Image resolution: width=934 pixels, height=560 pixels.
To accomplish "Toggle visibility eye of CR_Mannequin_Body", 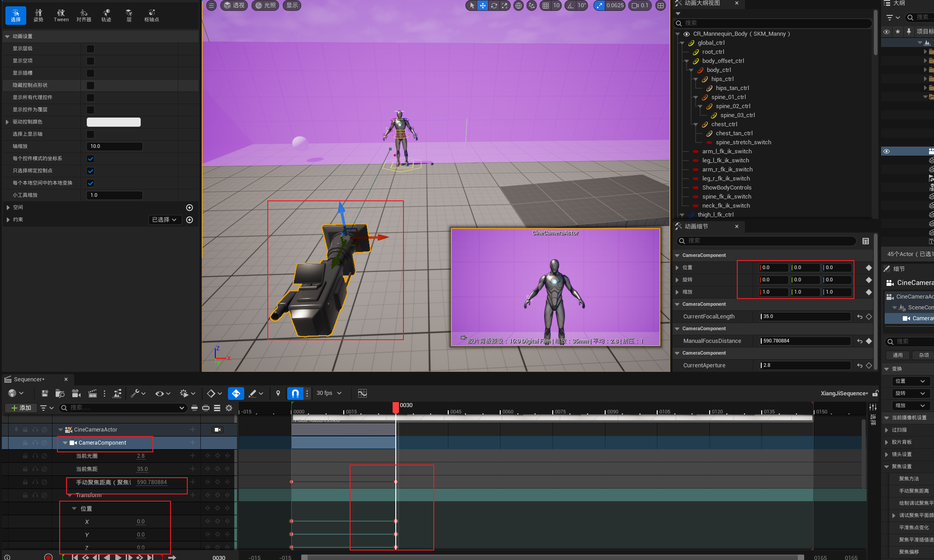I will coord(686,34).
